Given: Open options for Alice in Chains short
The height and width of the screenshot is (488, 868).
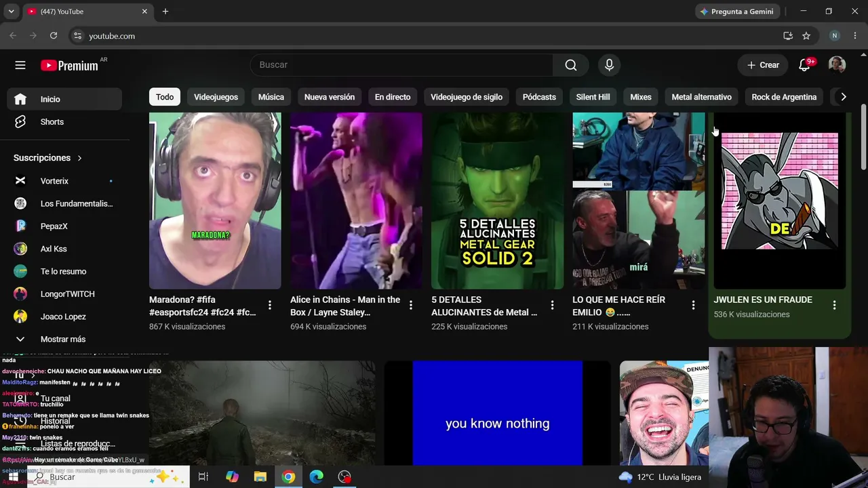Looking at the screenshot, I should coord(411,306).
